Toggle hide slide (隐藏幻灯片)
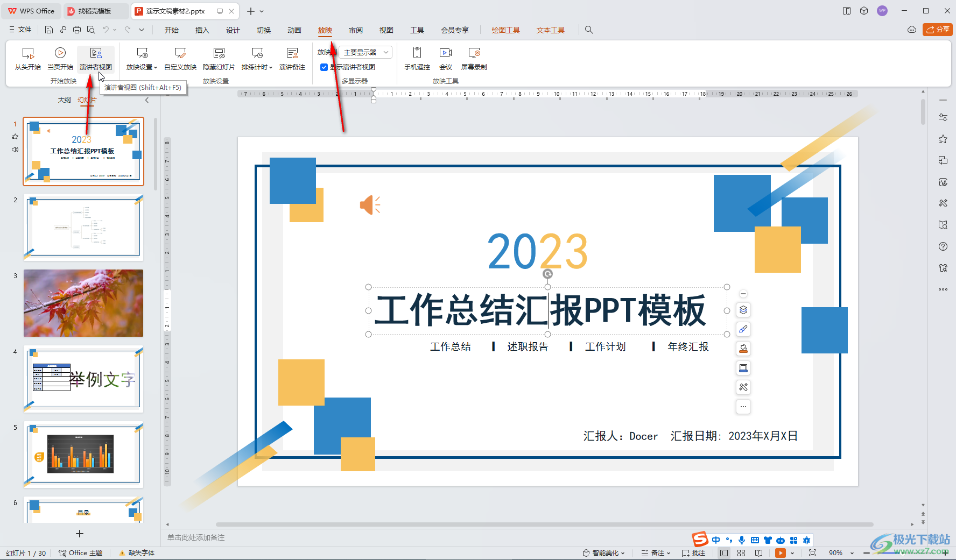956x560 pixels. click(x=219, y=59)
